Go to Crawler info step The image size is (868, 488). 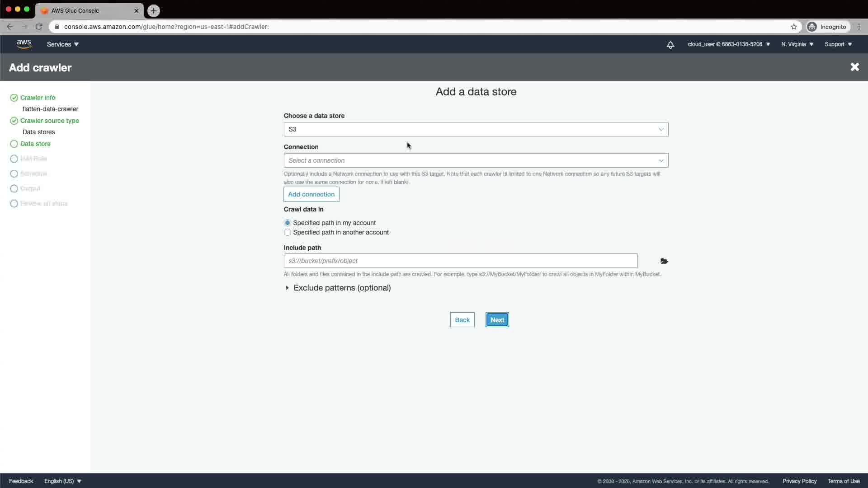38,98
